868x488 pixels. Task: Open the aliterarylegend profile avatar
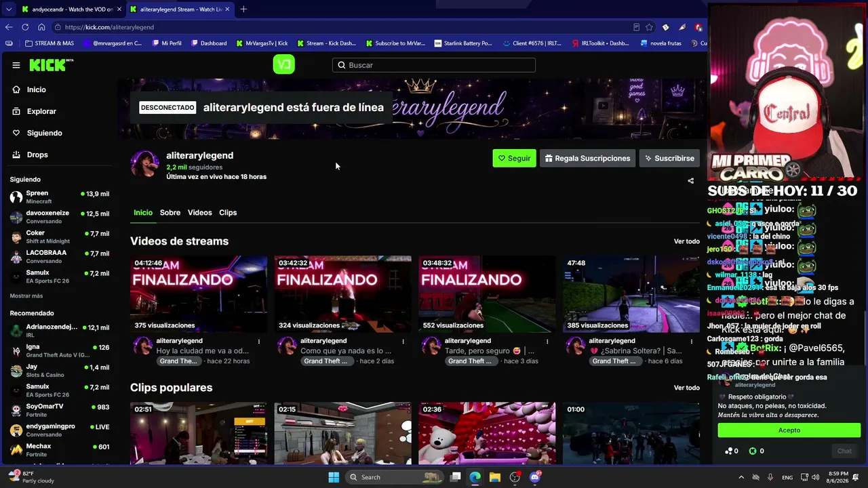click(145, 164)
